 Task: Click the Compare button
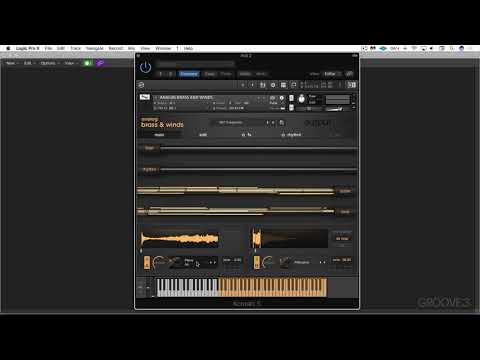click(189, 74)
